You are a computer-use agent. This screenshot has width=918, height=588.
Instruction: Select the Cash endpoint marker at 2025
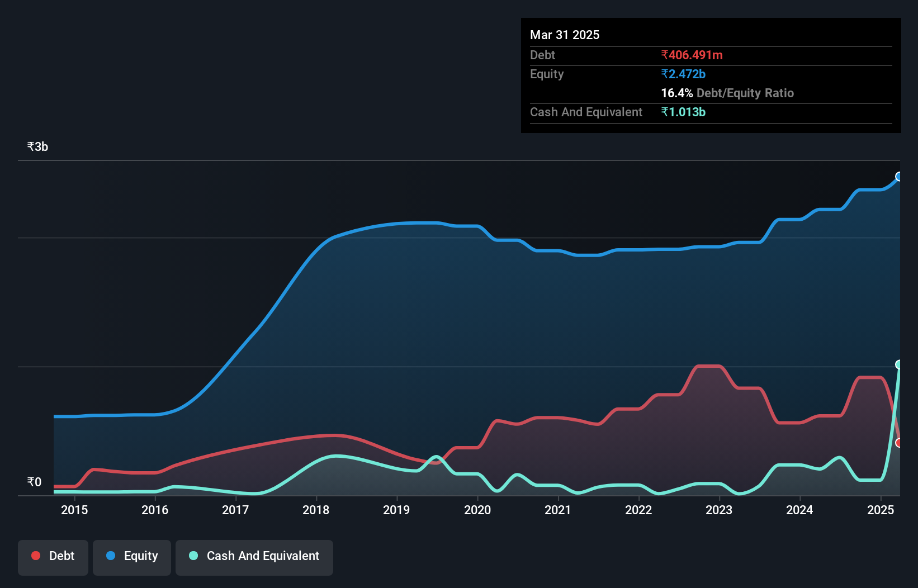pos(900,364)
